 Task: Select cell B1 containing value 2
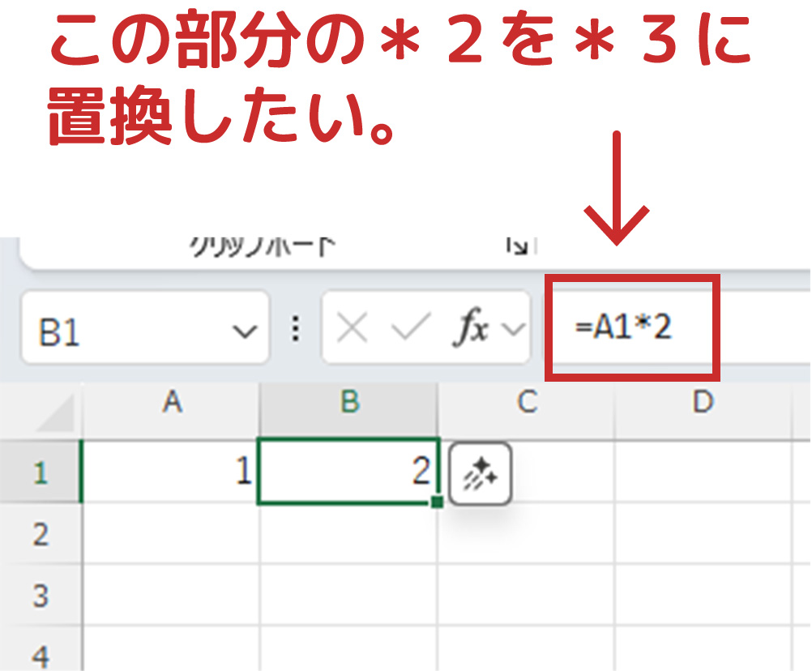(x=349, y=472)
